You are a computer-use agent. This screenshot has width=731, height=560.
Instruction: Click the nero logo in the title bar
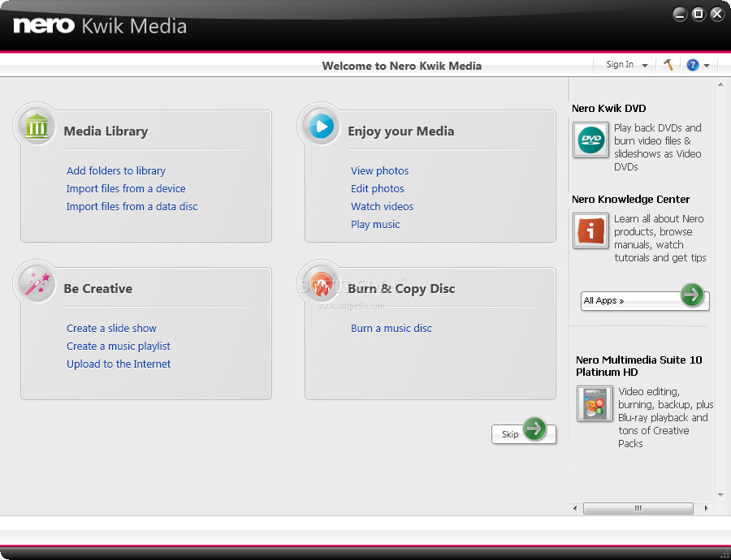[x=44, y=25]
